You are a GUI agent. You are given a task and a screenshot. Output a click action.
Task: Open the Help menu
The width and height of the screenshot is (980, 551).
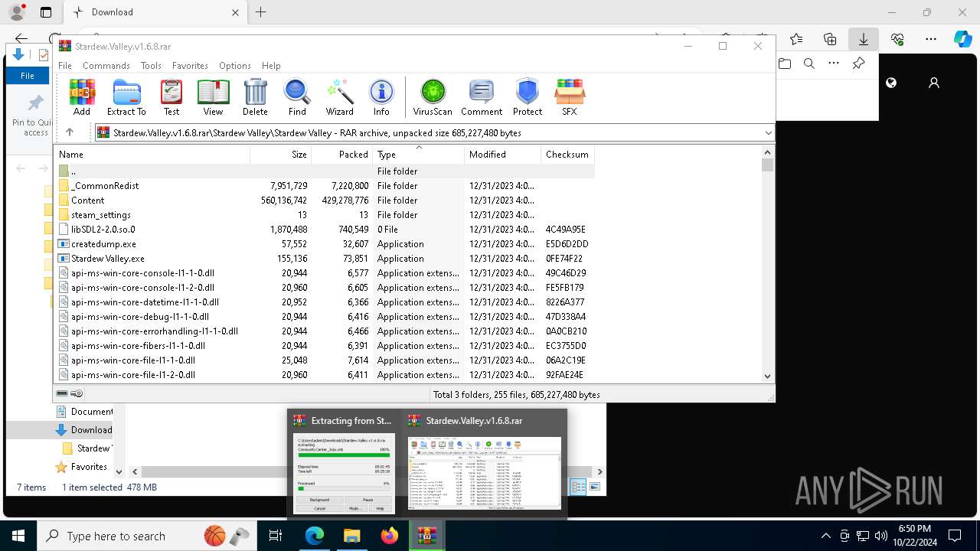click(x=271, y=66)
